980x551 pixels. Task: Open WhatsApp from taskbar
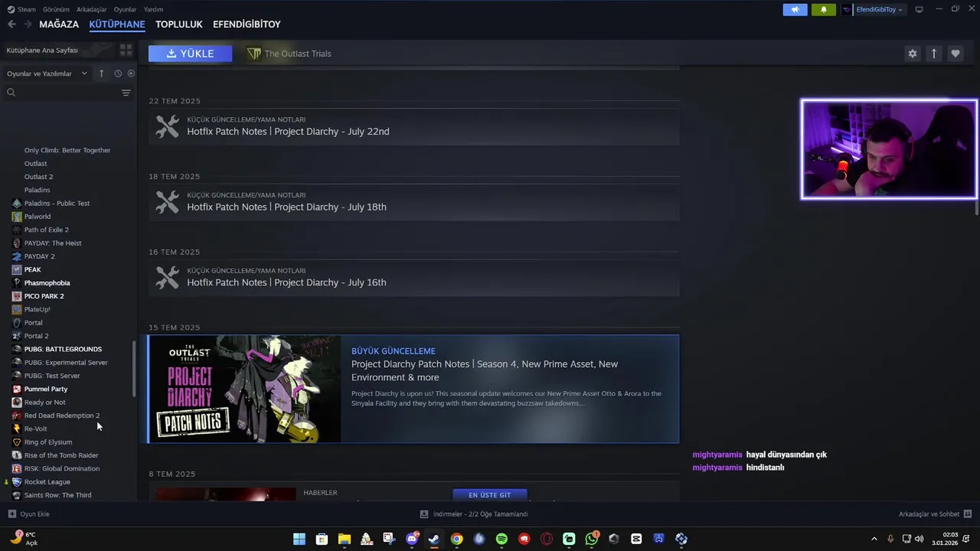pyautogui.click(x=591, y=539)
